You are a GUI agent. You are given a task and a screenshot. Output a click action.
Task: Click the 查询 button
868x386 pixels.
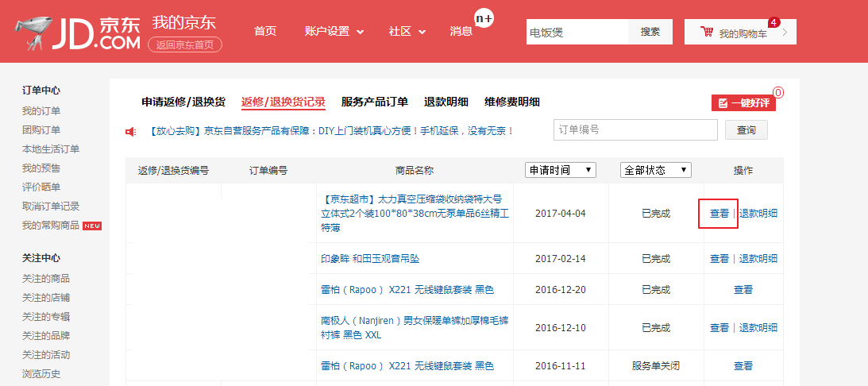click(746, 130)
